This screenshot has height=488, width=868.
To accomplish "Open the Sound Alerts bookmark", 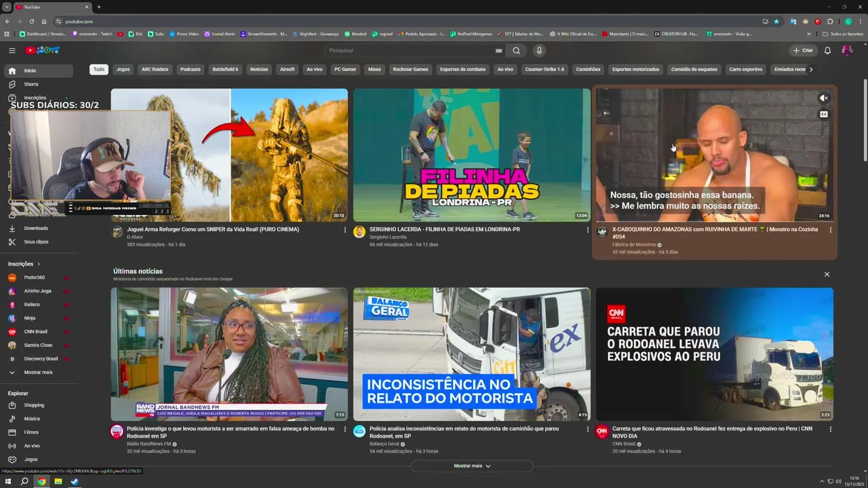I will coord(219,34).
